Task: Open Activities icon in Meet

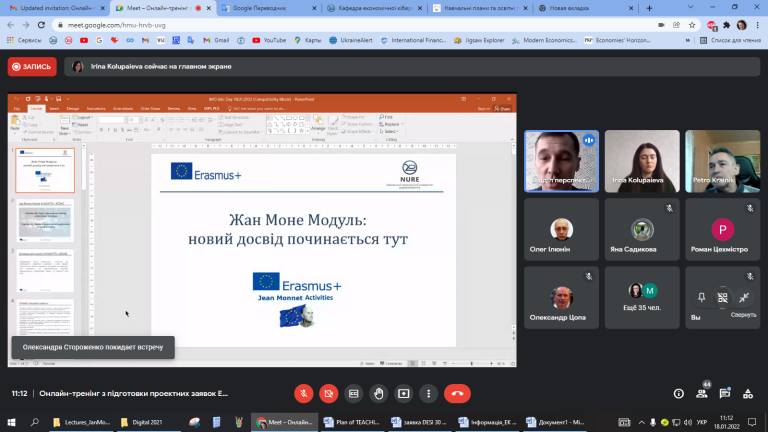Action: click(x=747, y=393)
